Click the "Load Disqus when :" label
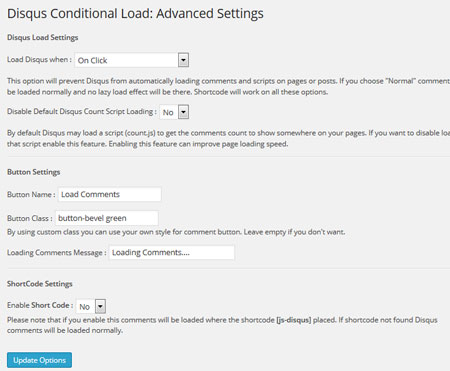The height and width of the screenshot is (371, 450). pyautogui.click(x=39, y=60)
